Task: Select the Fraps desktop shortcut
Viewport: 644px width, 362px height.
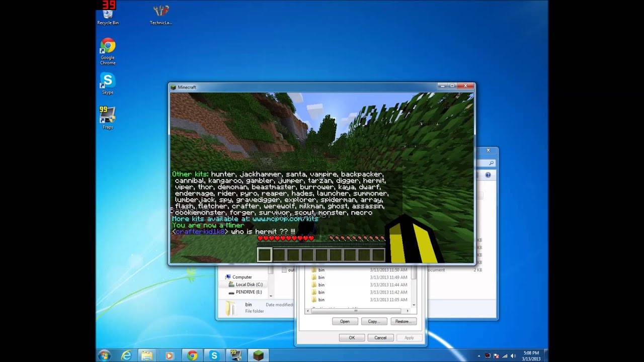Action: [108, 118]
